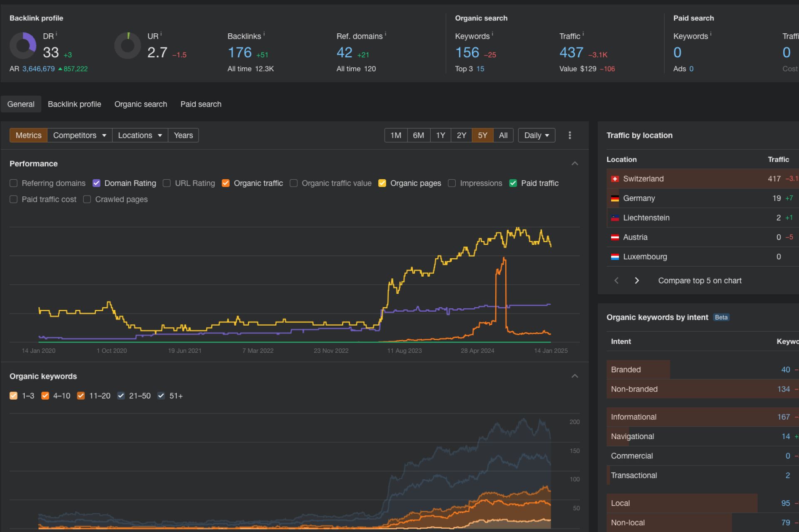Click the DR donut chart icon
Image resolution: width=799 pixels, height=532 pixels.
(x=23, y=46)
